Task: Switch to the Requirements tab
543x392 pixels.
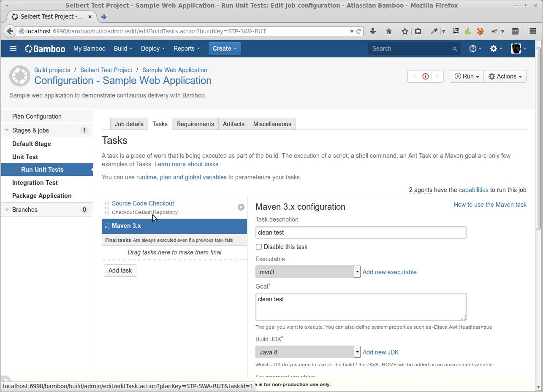Action: click(x=195, y=124)
